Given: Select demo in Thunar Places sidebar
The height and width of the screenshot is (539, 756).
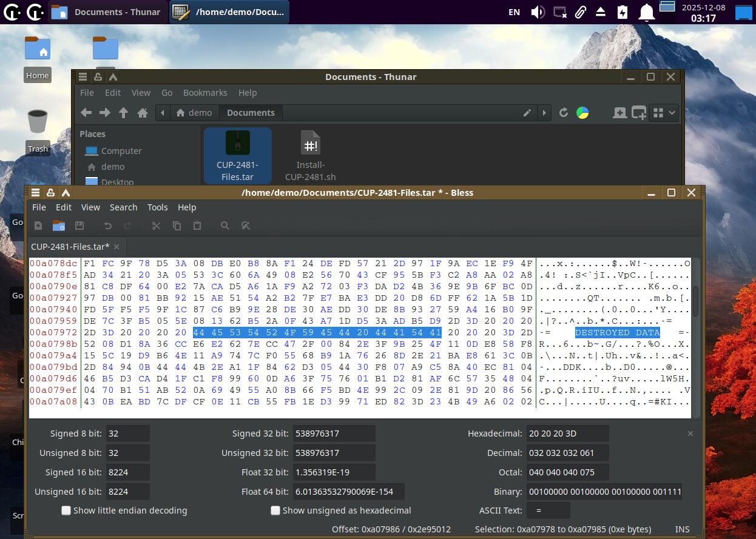Looking at the screenshot, I should click(x=113, y=167).
